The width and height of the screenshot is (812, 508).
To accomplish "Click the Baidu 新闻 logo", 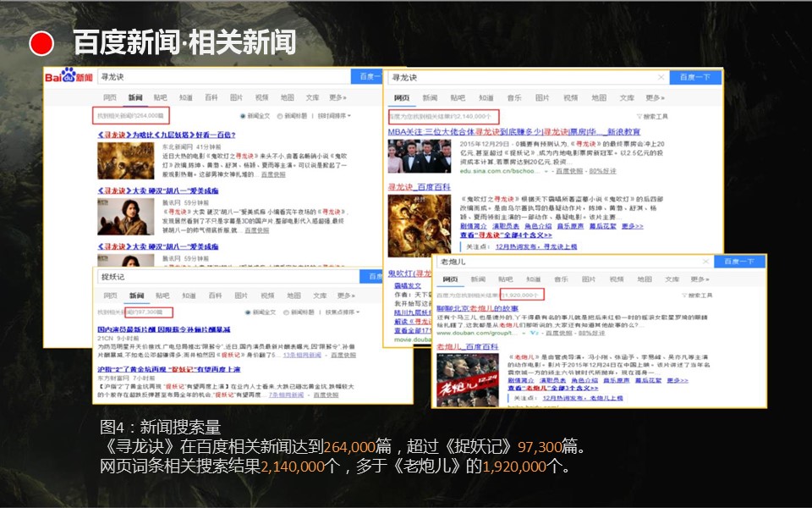I will point(69,76).
